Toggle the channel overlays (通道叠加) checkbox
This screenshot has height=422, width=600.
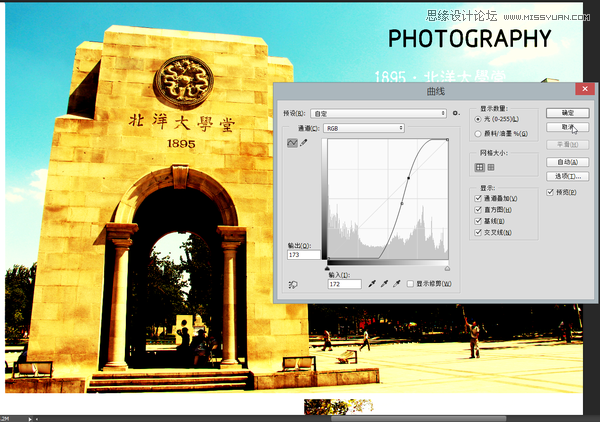pyautogui.click(x=478, y=198)
